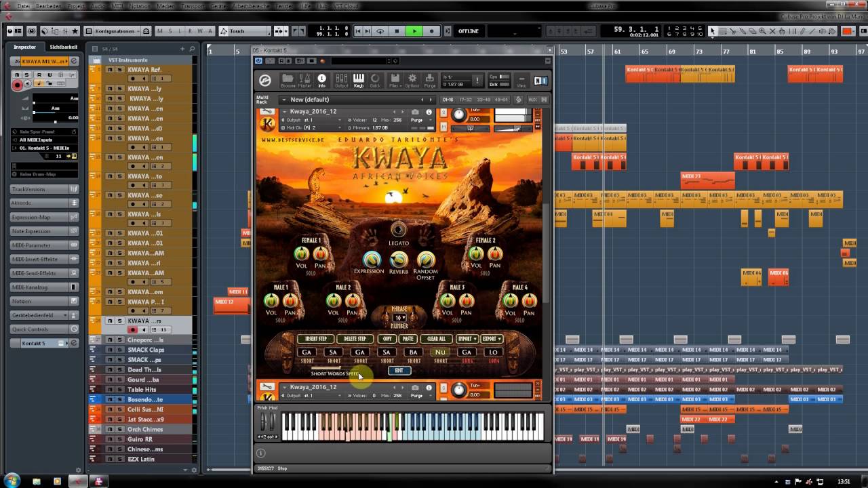The image size is (868, 488).
Task: Expand the TrackVersions inspector section
Action: point(44,189)
